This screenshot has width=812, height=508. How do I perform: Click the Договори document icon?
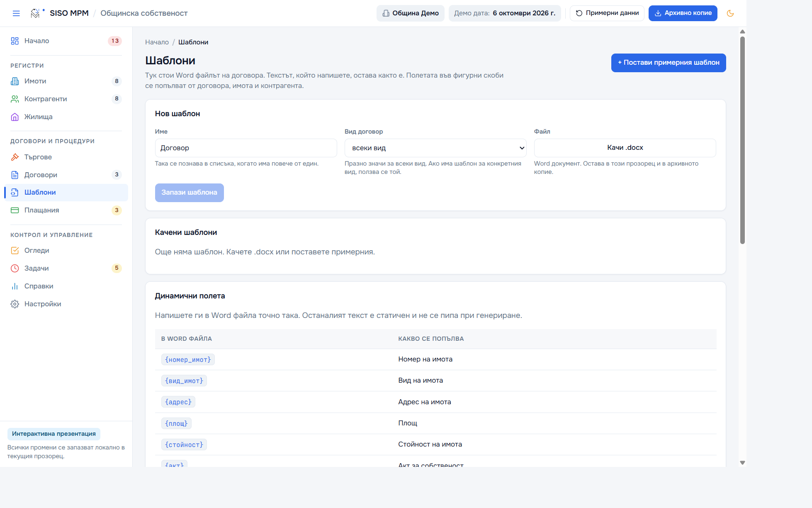(15, 175)
